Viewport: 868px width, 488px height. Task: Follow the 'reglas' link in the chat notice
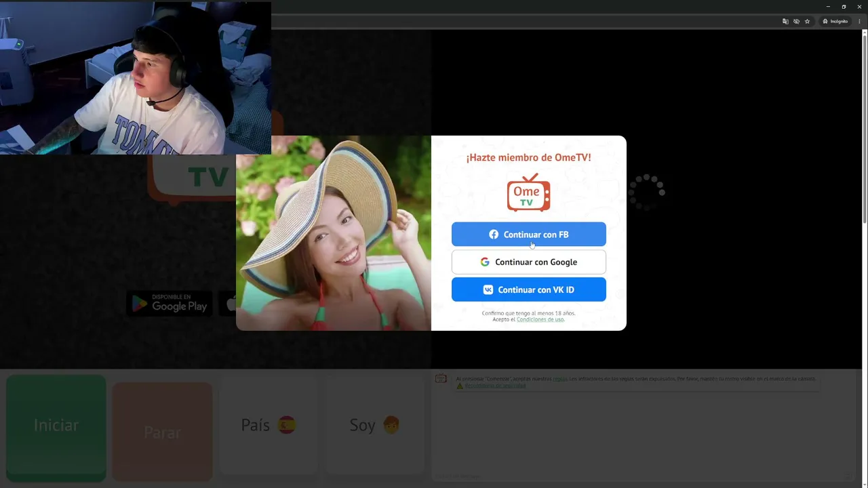(x=559, y=379)
